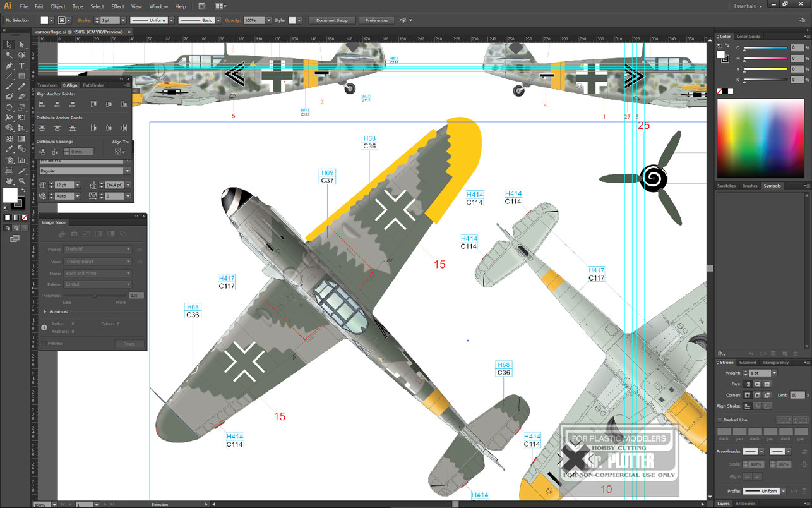Open the Uniform variable width profile dropdown
The height and width of the screenshot is (508, 812).
pyautogui.click(x=170, y=20)
